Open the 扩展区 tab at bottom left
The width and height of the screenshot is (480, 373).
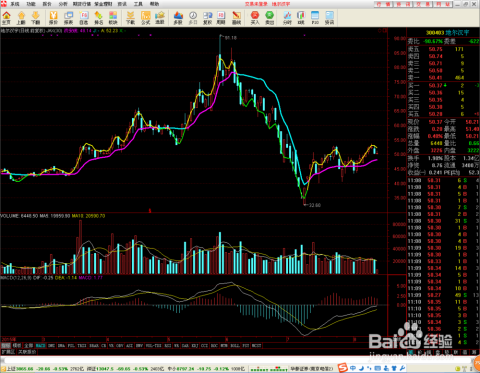(8, 352)
